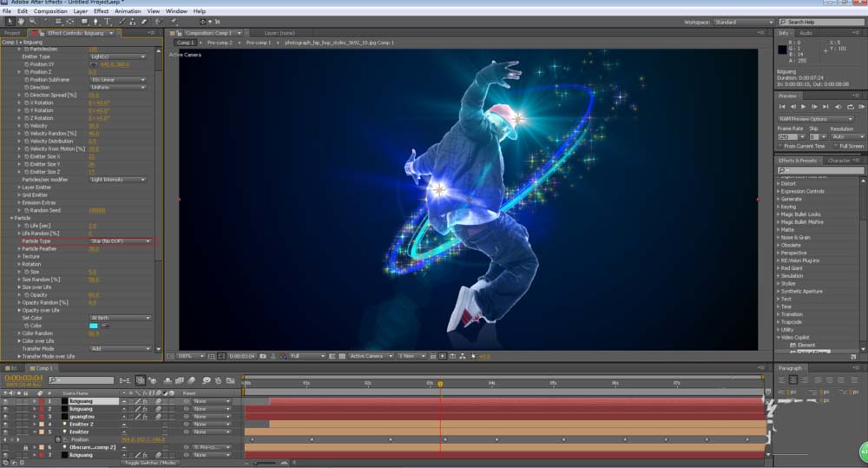The width and height of the screenshot is (868, 468).
Task: Switch to the Audio panel tab
Action: pos(806,33)
